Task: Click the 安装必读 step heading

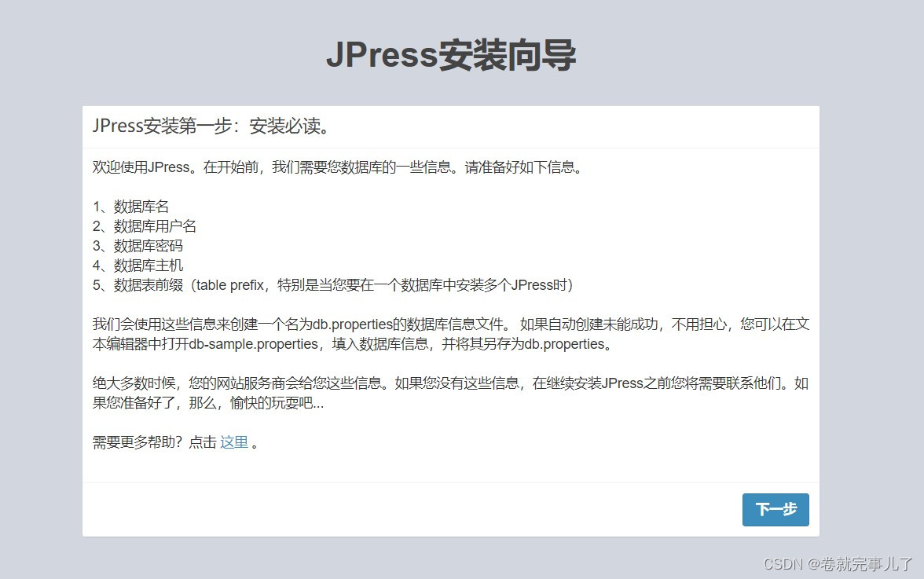Action: 211,126
